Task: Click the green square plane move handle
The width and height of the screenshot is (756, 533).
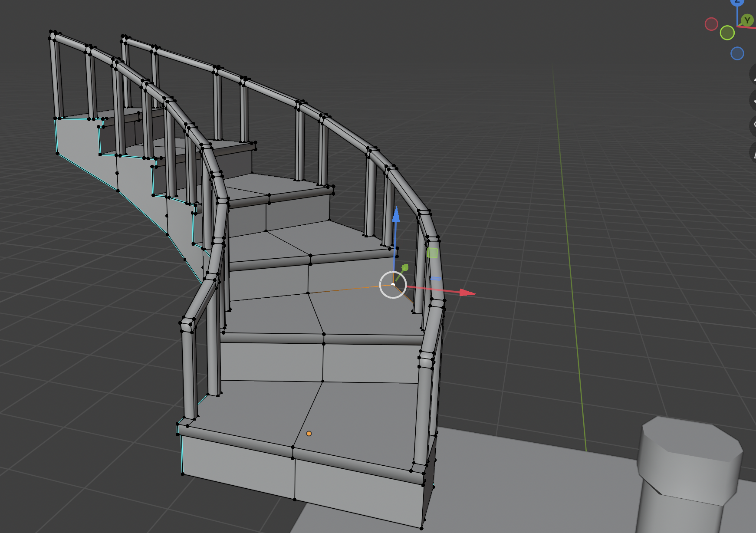Action: (x=432, y=253)
